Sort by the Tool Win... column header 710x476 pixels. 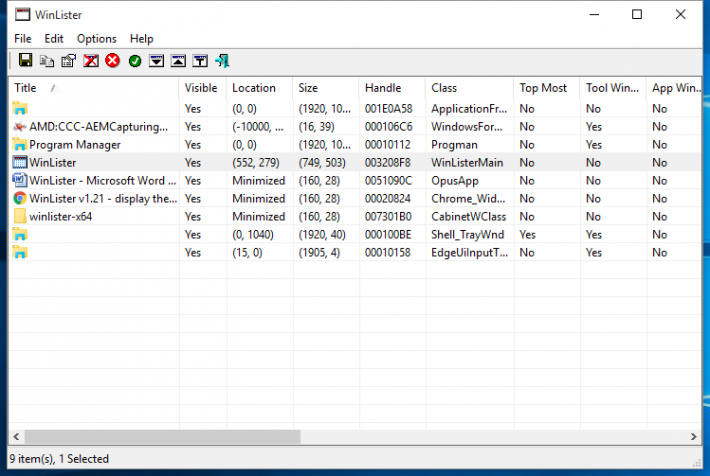tap(613, 88)
